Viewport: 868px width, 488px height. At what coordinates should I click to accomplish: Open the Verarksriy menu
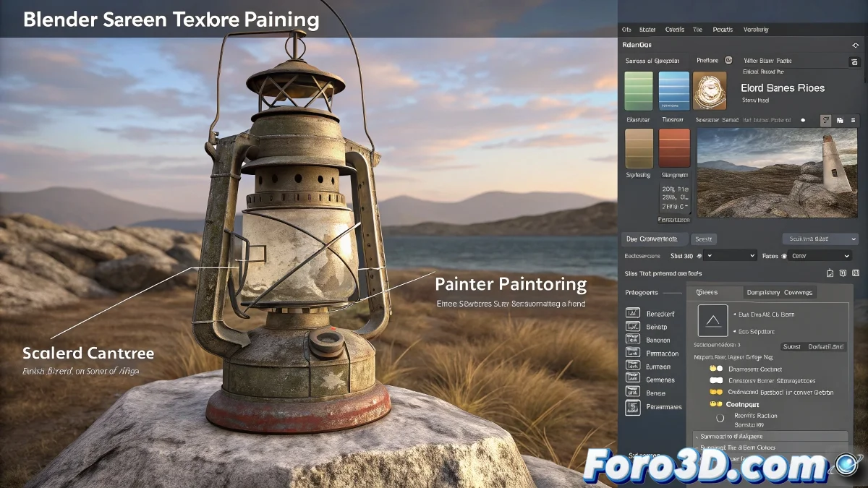point(755,30)
